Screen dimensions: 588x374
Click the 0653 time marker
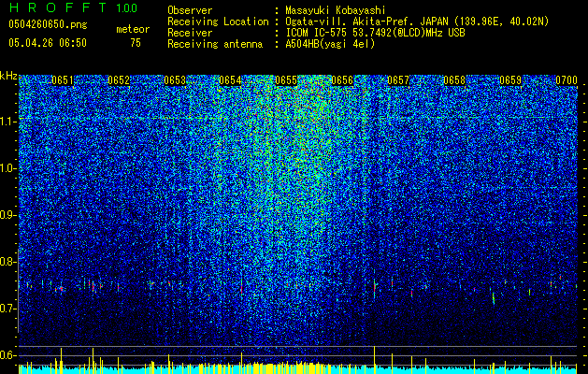(x=175, y=80)
